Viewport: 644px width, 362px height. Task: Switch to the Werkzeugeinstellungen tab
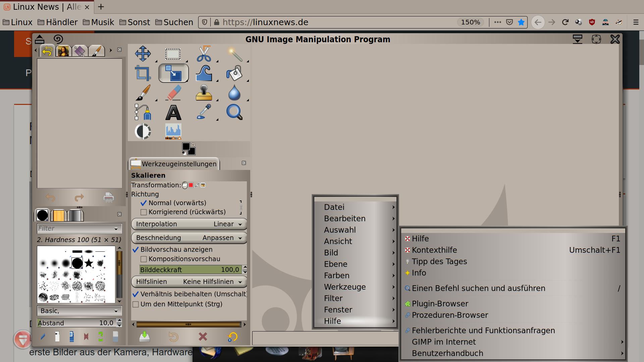[174, 164]
